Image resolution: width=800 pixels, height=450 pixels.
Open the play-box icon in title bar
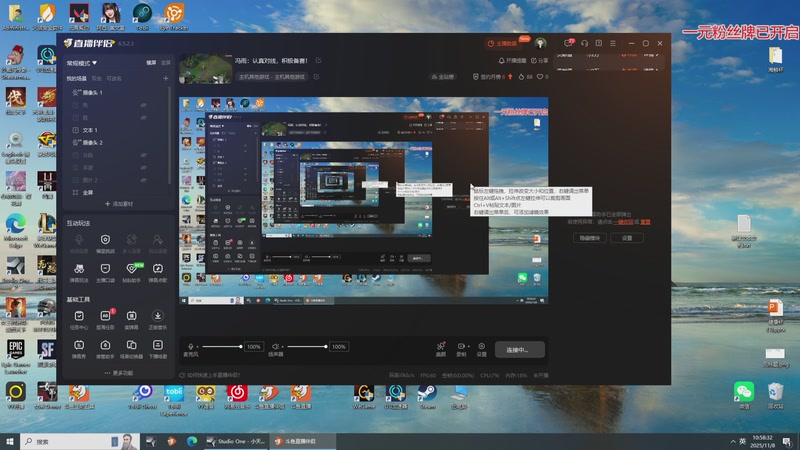(598, 43)
